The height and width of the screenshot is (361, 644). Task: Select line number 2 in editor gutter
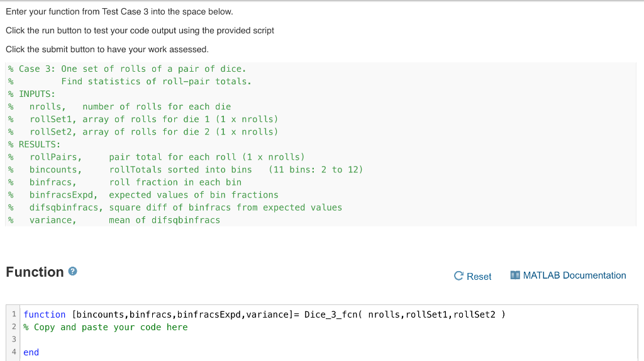point(14,326)
